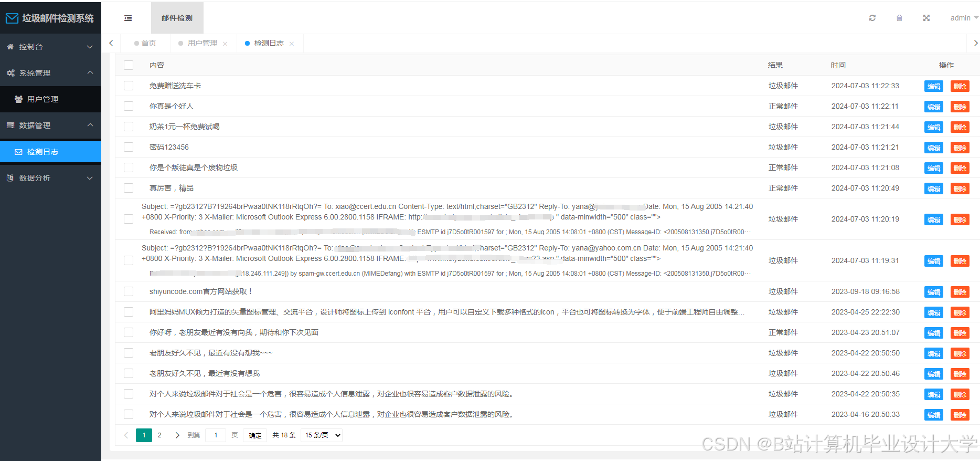Check the row 你真是个好人
980x461 pixels.
click(x=129, y=106)
